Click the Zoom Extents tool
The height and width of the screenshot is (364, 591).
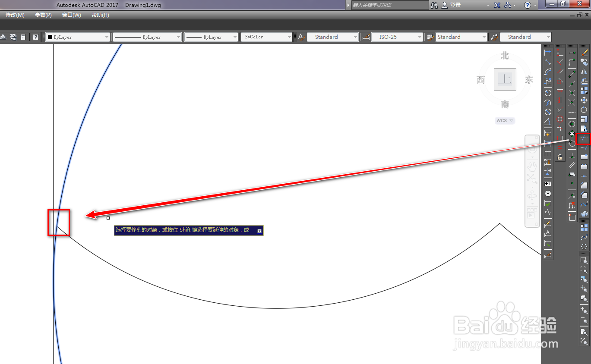click(x=584, y=341)
